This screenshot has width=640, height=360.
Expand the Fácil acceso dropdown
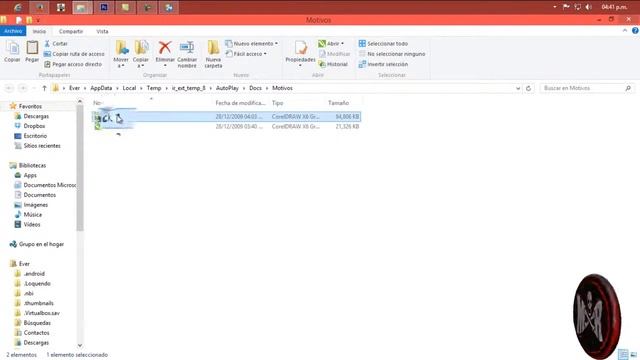[x=265, y=54]
